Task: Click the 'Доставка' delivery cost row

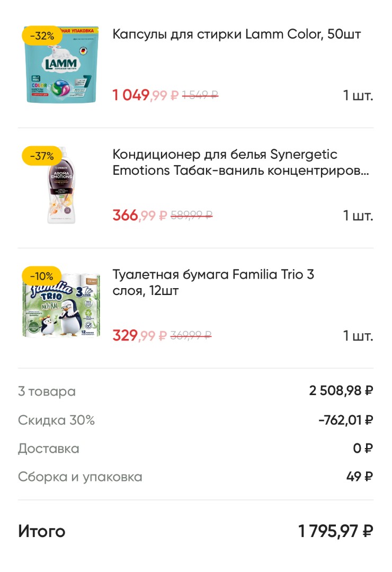Action: (x=195, y=449)
